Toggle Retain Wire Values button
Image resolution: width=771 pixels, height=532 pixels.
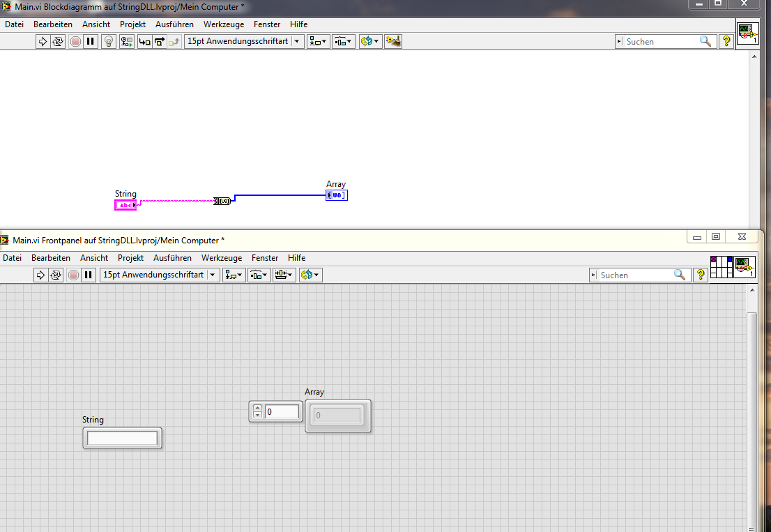127,41
